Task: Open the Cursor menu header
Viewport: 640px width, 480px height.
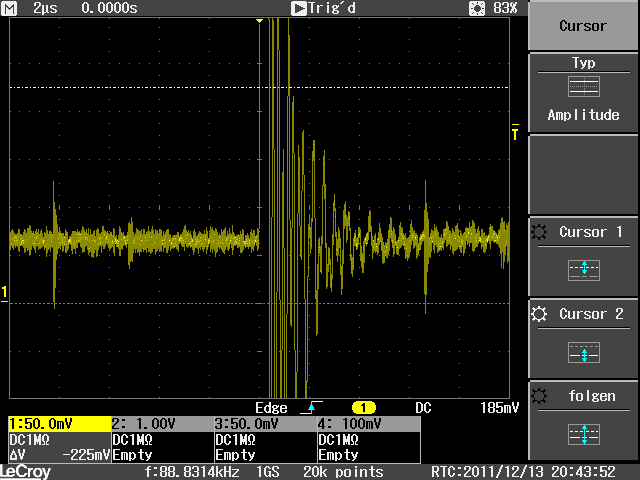Action: [x=583, y=26]
